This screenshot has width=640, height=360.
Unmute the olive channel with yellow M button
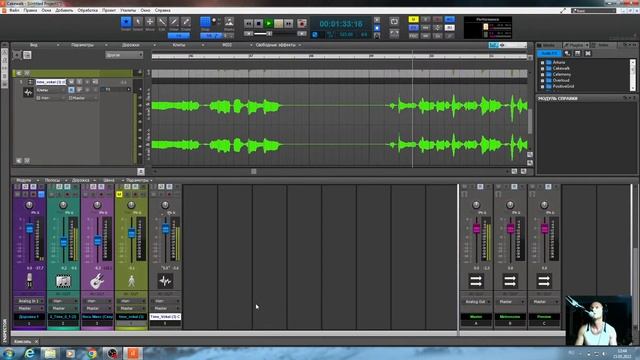coord(119,195)
